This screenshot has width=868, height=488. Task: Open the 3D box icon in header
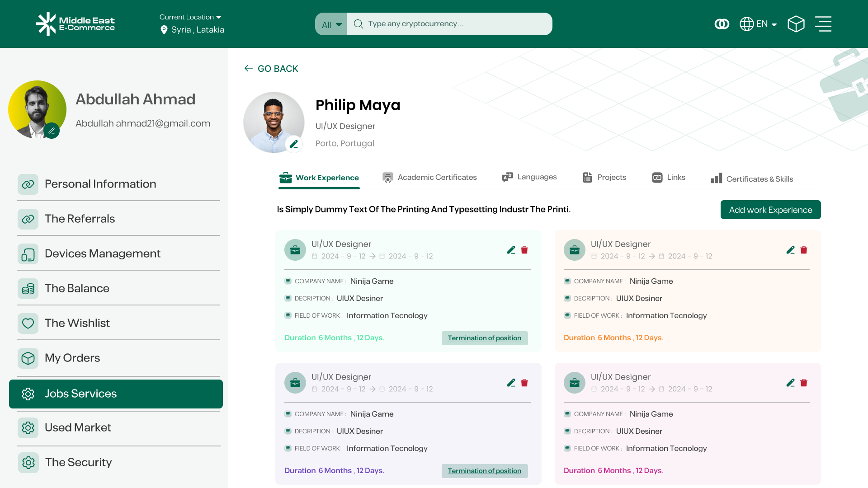[796, 24]
